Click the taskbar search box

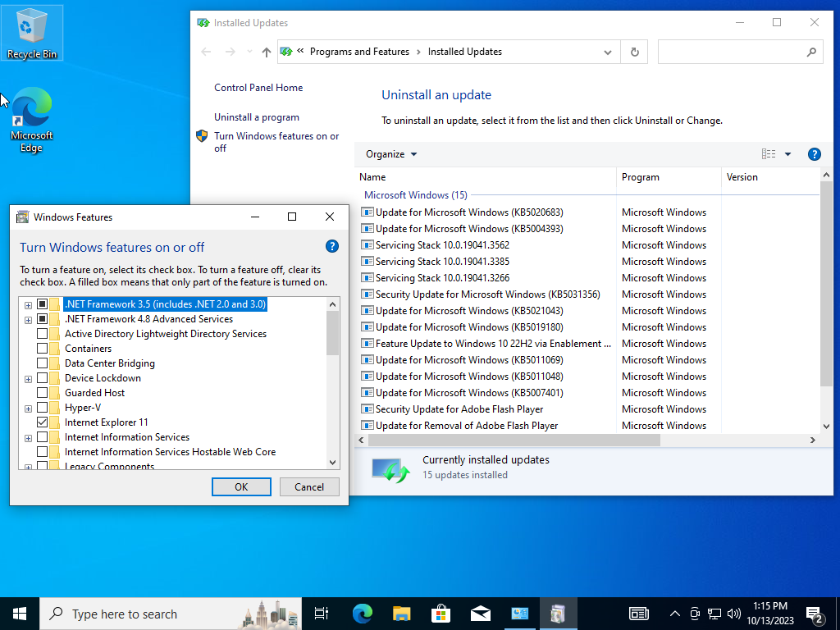(x=171, y=614)
